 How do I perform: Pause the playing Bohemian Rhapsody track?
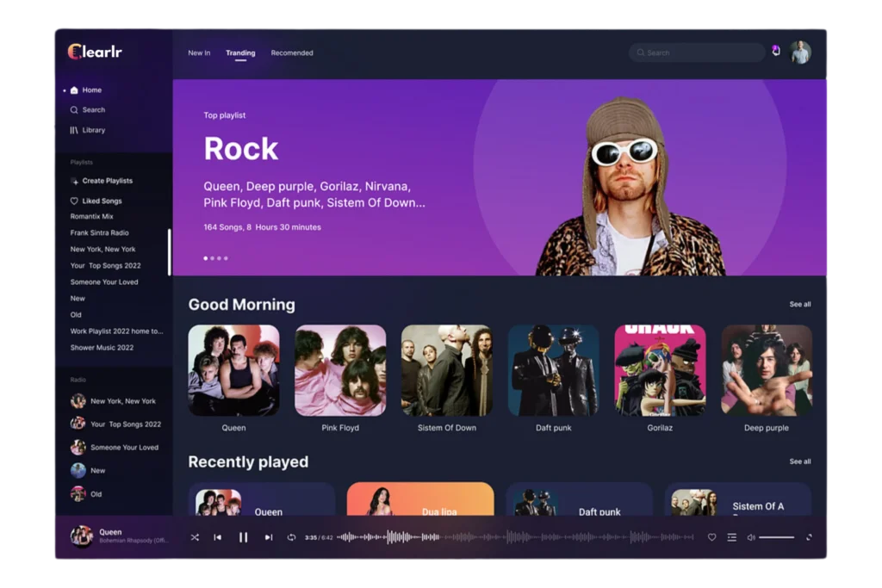(x=243, y=537)
